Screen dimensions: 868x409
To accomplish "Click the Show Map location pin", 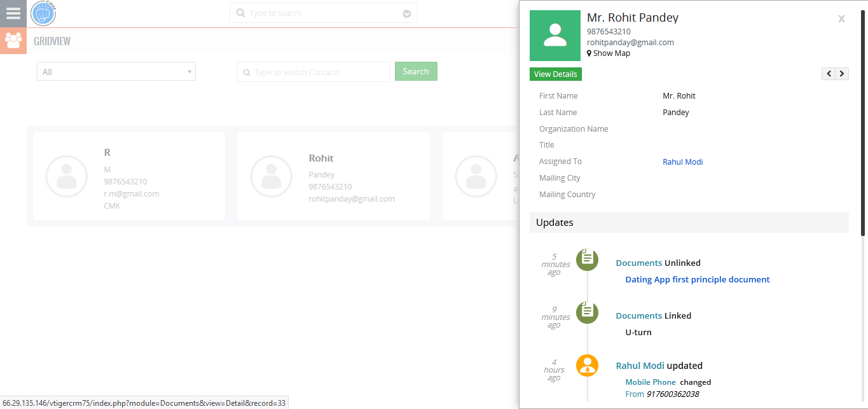I will [590, 53].
